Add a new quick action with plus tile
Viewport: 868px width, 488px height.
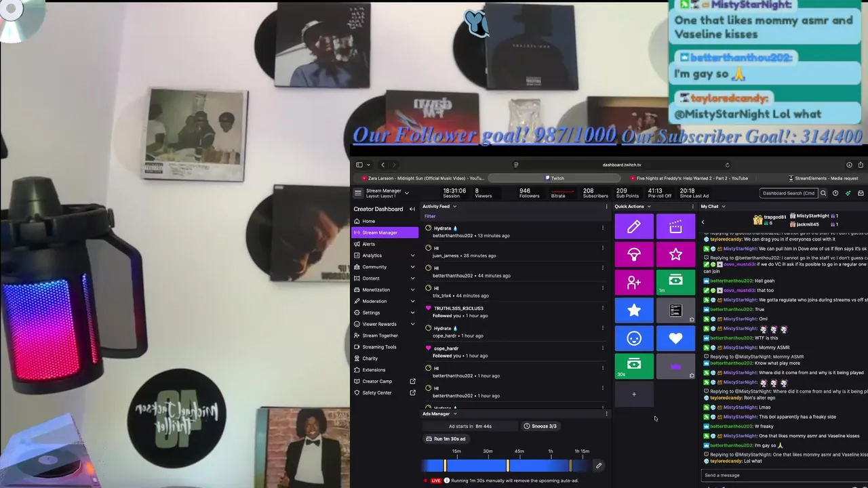(x=634, y=394)
